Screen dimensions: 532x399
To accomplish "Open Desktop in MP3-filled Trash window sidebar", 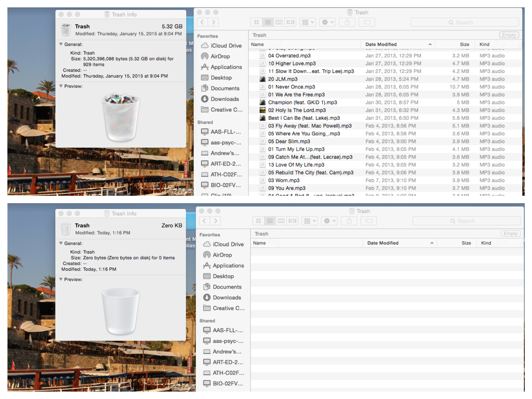I will [216, 78].
